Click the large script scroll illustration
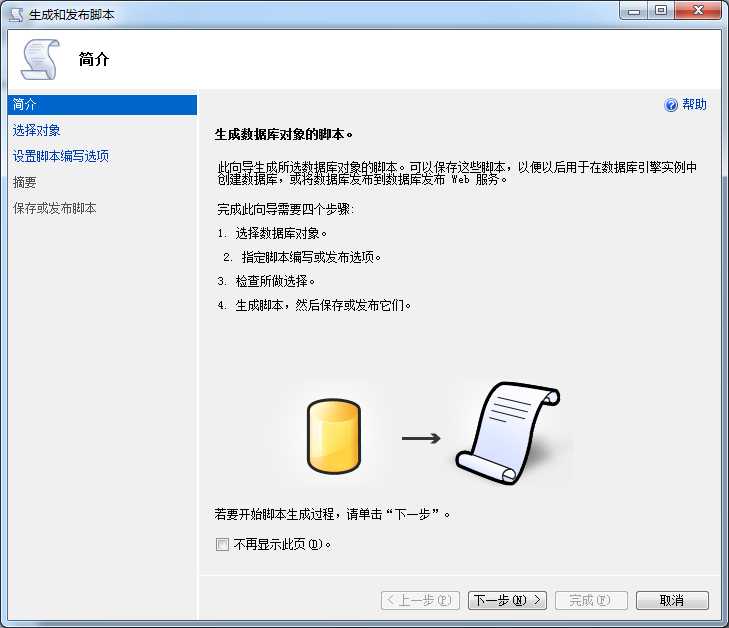Viewport: 729px width, 628px height. tap(508, 433)
